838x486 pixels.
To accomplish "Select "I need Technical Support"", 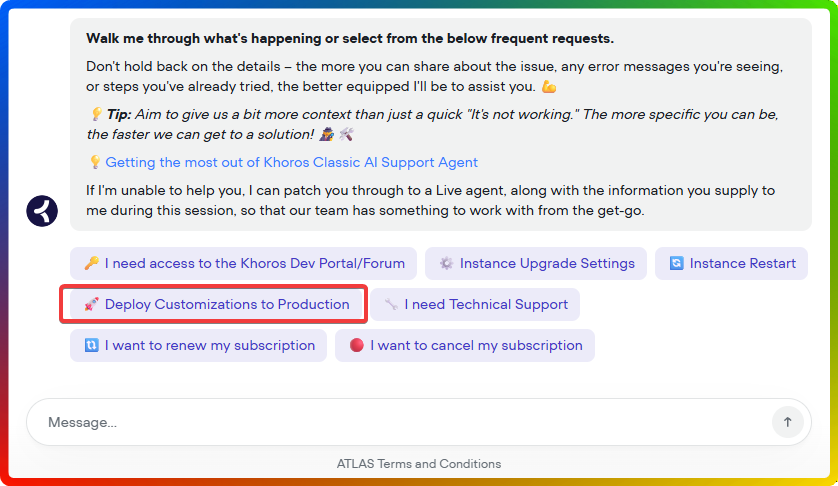I will tap(486, 305).
